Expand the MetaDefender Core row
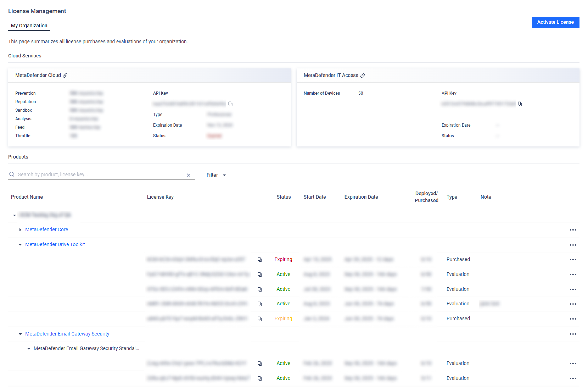This screenshot has width=588, height=388. (x=20, y=230)
